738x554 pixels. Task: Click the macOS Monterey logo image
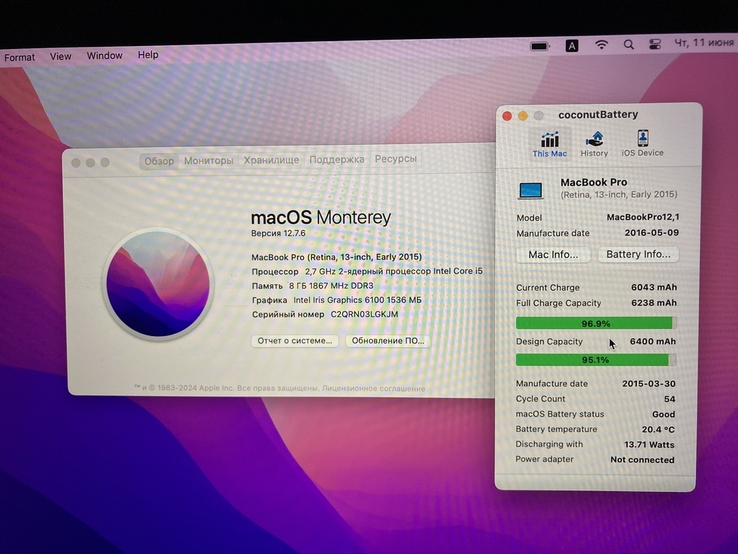158,283
